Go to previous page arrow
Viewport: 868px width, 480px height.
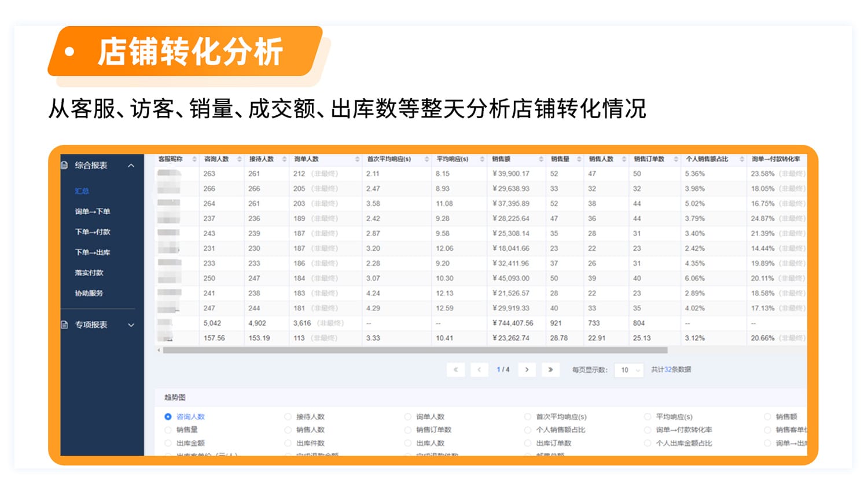click(x=479, y=369)
